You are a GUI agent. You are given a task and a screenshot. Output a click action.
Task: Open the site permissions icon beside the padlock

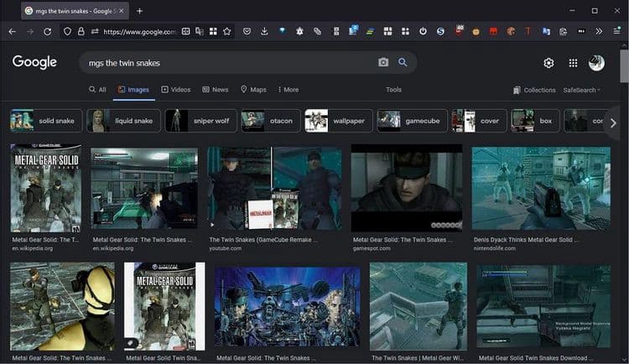click(x=95, y=31)
